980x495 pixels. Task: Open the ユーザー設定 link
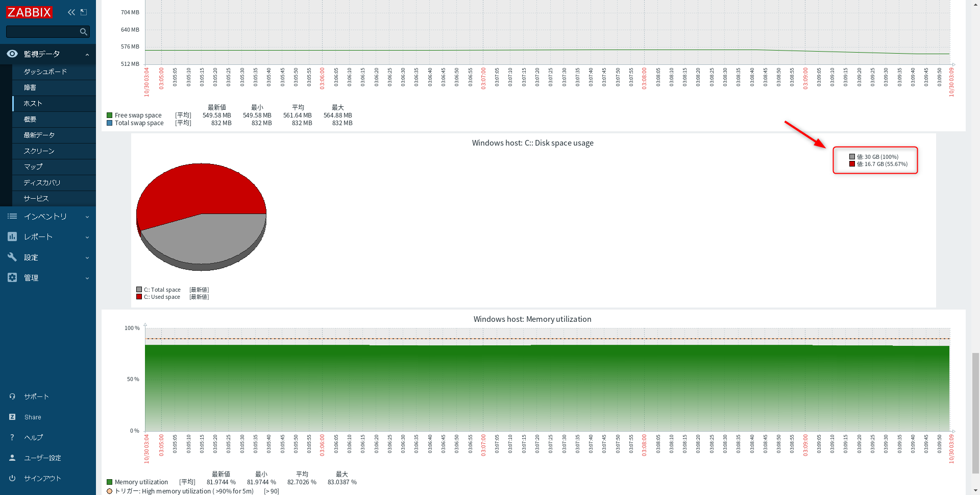(43, 458)
